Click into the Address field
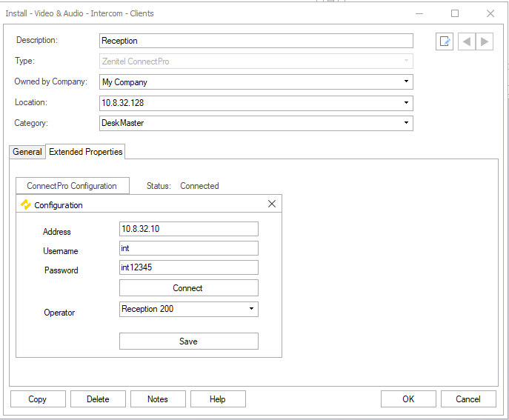Viewport: 509px width, 420px height. (x=188, y=229)
